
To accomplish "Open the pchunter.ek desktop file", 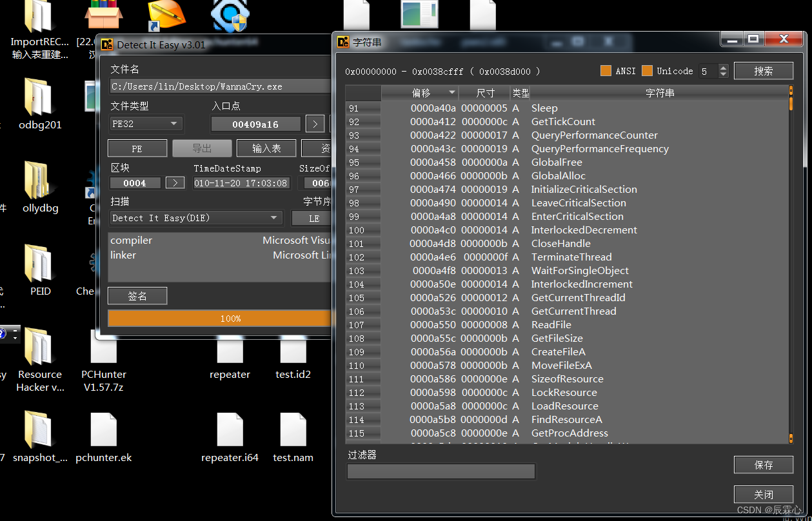I will point(103,438).
